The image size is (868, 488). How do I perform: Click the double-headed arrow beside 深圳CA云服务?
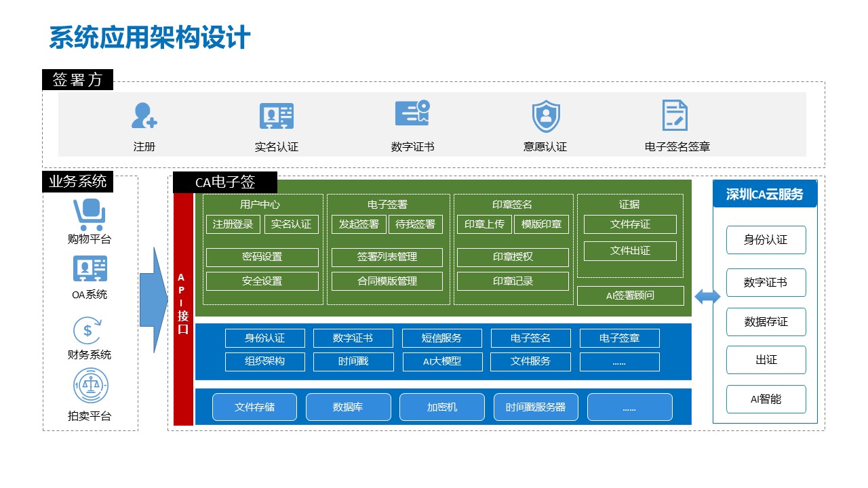(x=707, y=296)
